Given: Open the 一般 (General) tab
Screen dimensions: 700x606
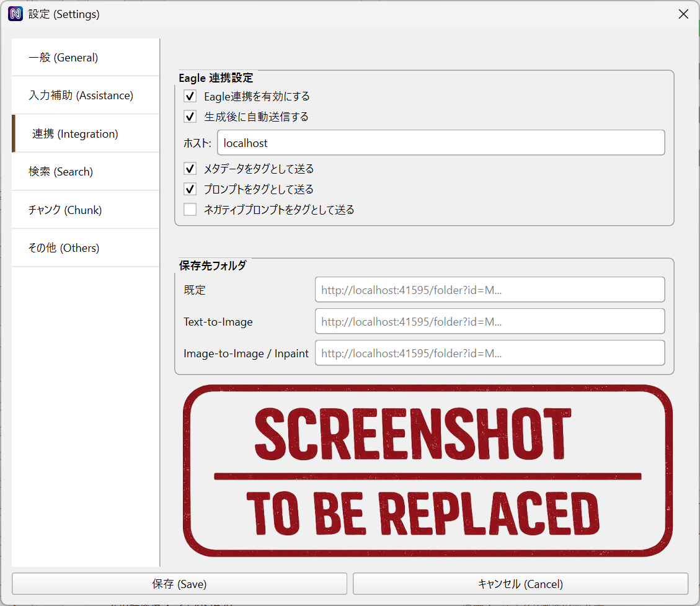Looking at the screenshot, I should pos(86,58).
